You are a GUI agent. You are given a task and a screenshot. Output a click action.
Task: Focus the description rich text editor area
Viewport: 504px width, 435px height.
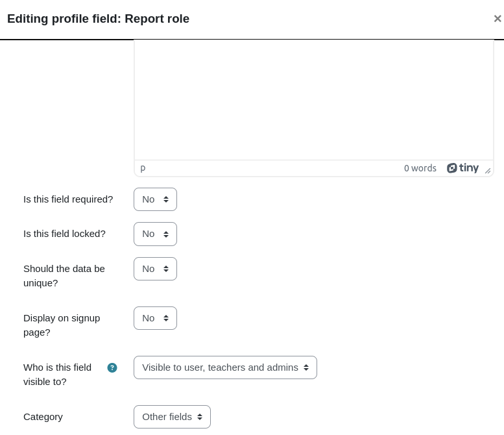(314, 100)
